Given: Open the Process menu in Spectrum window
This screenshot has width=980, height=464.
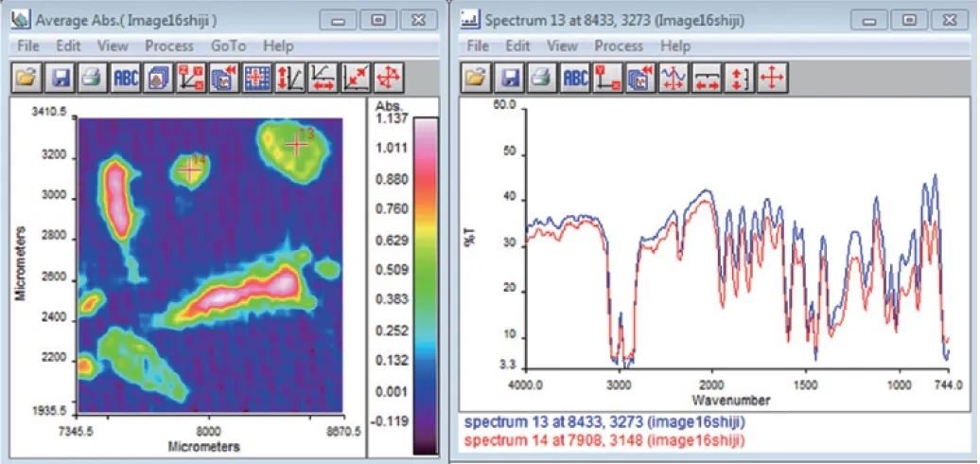Looking at the screenshot, I should click(619, 45).
